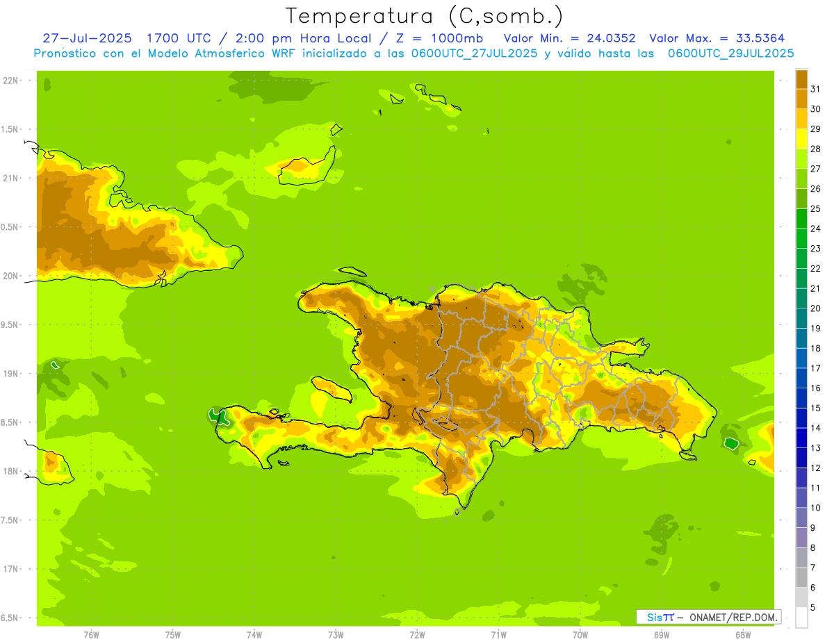Pick the orange swatch between legend 30 and 31
Screen dimensions: 834x644
point(801,99)
